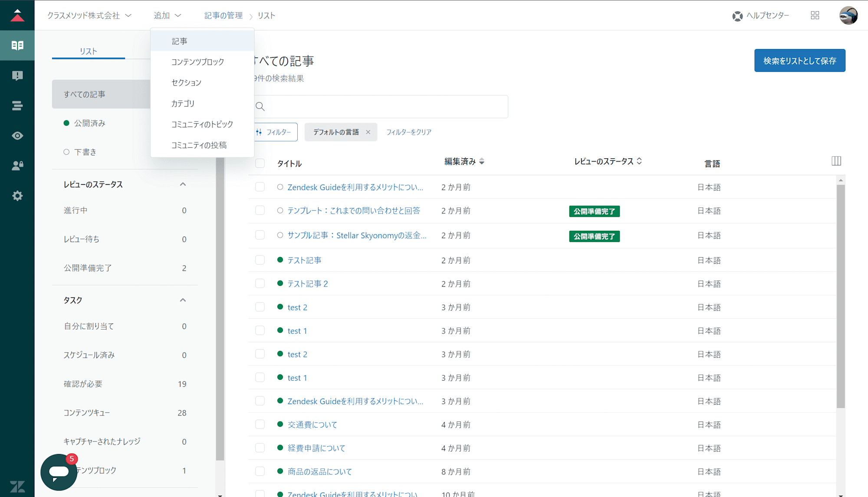Image resolution: width=868 pixels, height=497 pixels.
Task: Collapse the レビューのステータス section
Action: coord(183,184)
